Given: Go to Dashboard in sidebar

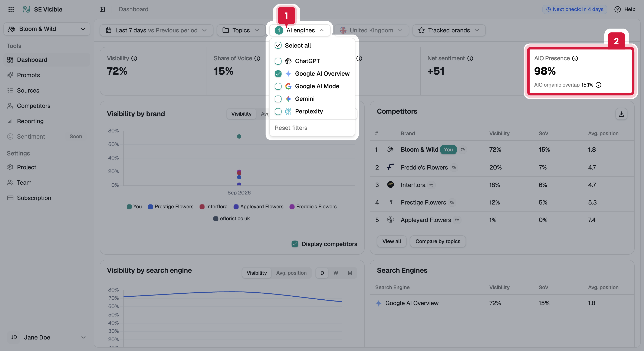Looking at the screenshot, I should [x=47, y=59].
